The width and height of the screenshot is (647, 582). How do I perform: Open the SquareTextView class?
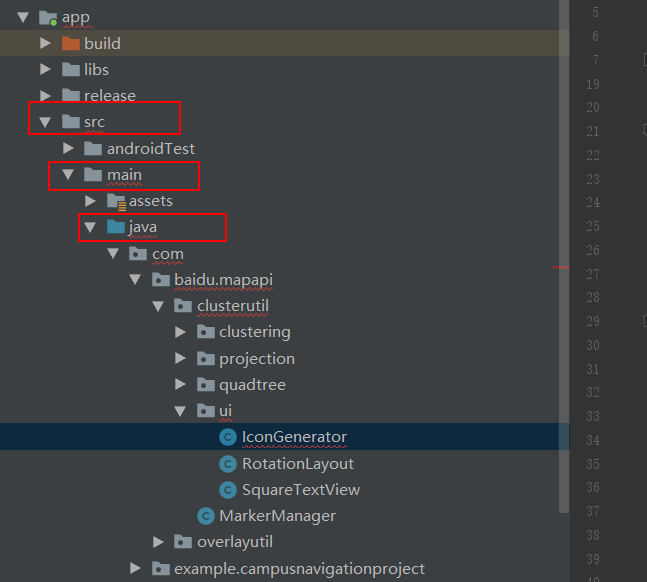[301, 490]
